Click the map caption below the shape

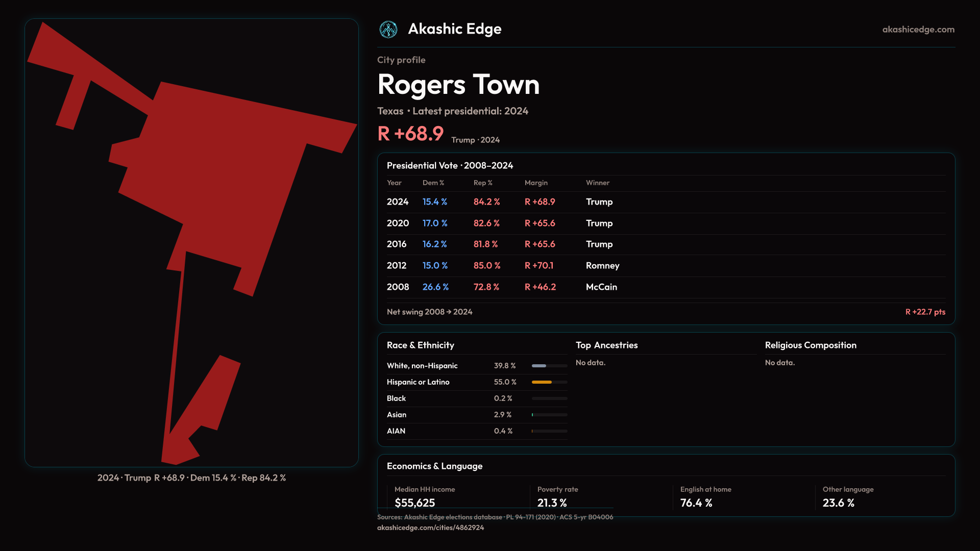[191, 478]
